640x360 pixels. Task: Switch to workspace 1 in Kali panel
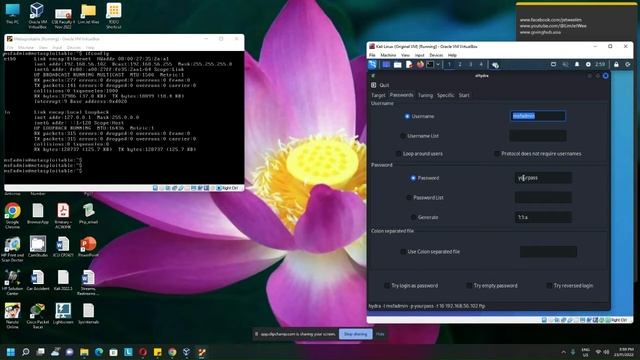[x=449, y=64]
